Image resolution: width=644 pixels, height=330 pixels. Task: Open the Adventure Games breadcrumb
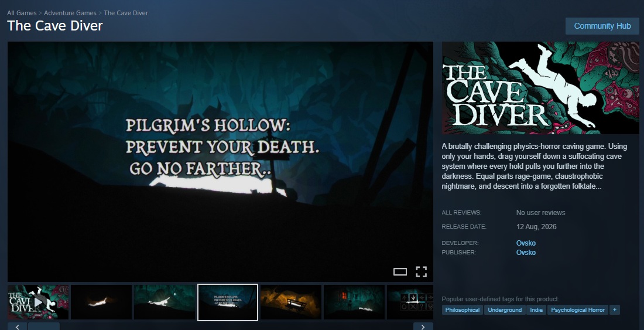(70, 13)
